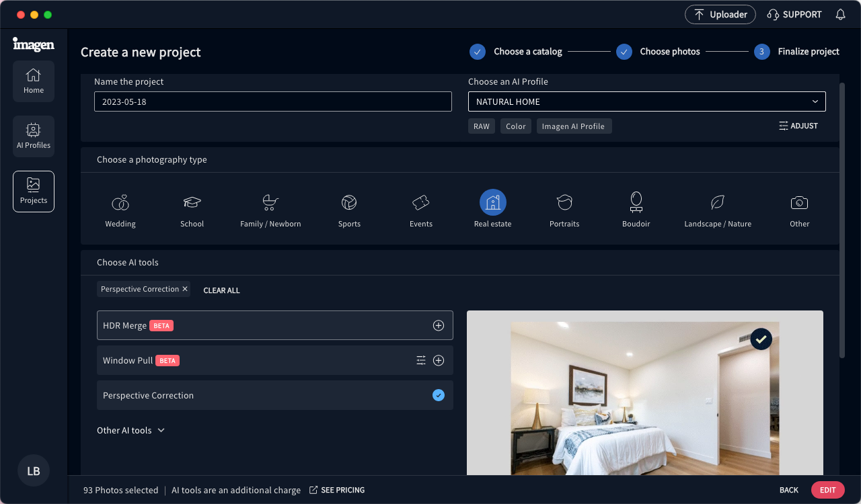Viewport: 861px width, 504px height.
Task: Select the Wedding photography type icon
Action: click(x=120, y=202)
